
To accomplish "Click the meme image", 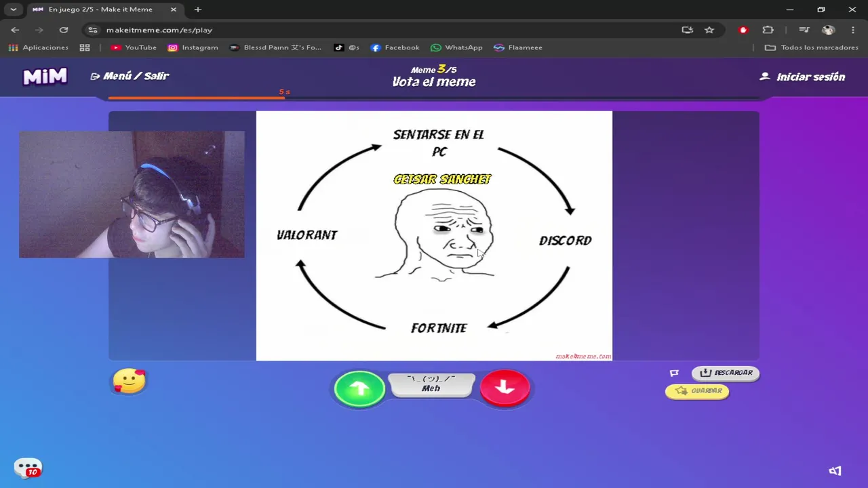I will tap(434, 236).
